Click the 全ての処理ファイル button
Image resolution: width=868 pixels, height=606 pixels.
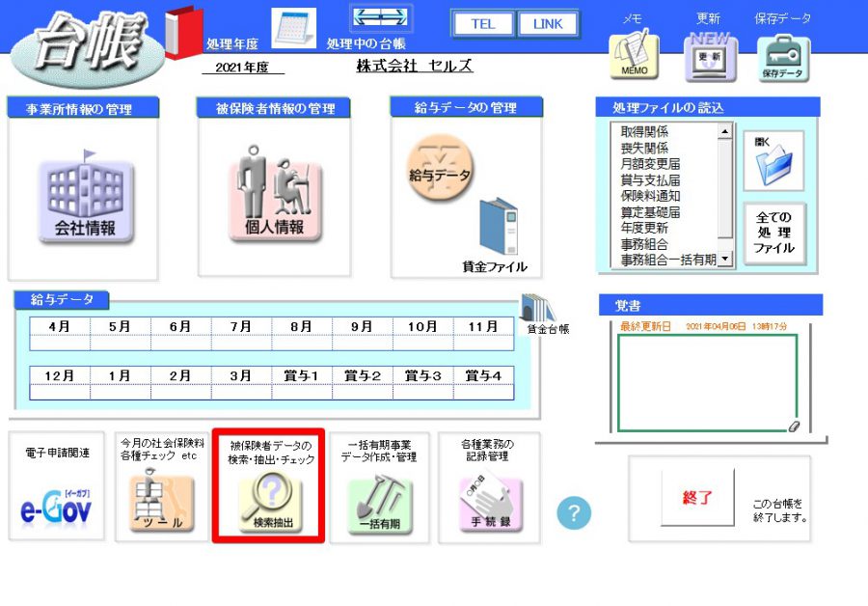click(773, 233)
